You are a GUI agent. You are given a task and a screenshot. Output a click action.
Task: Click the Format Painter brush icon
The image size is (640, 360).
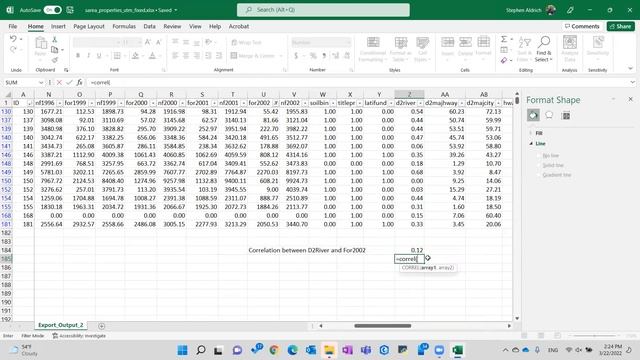coord(54,60)
